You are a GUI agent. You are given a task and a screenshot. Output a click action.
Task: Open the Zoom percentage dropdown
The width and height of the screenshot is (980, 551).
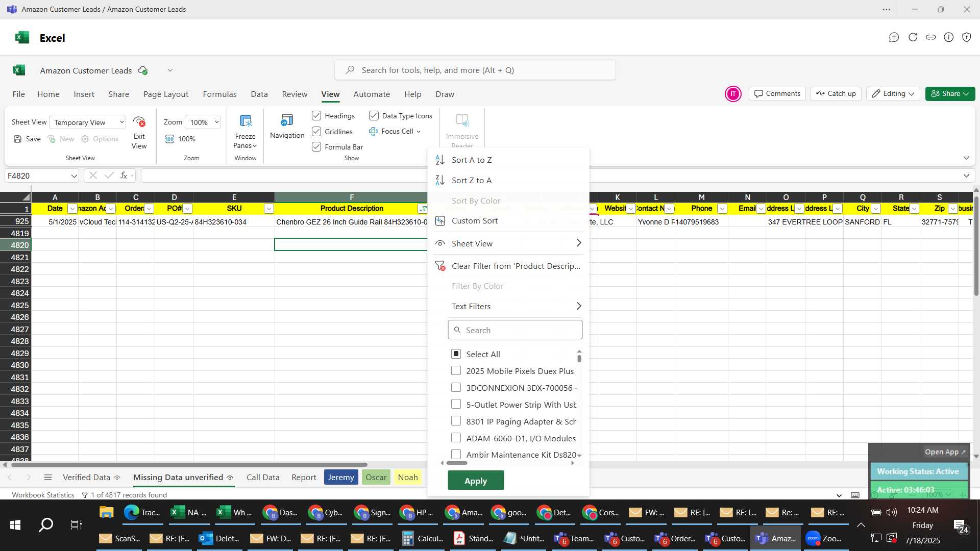pyautogui.click(x=203, y=122)
